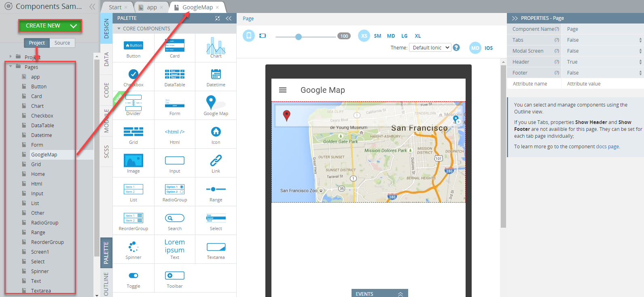
Task: Open the component docs page link
Action: coord(607,147)
